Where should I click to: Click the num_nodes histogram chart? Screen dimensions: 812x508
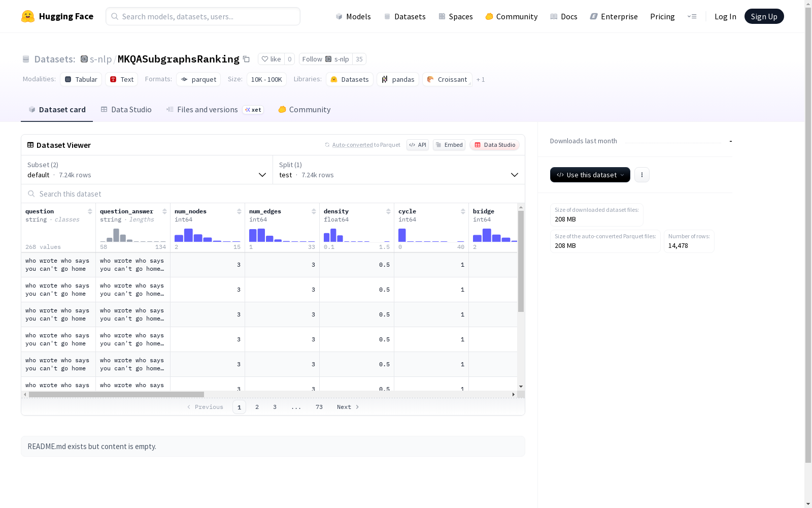point(208,235)
